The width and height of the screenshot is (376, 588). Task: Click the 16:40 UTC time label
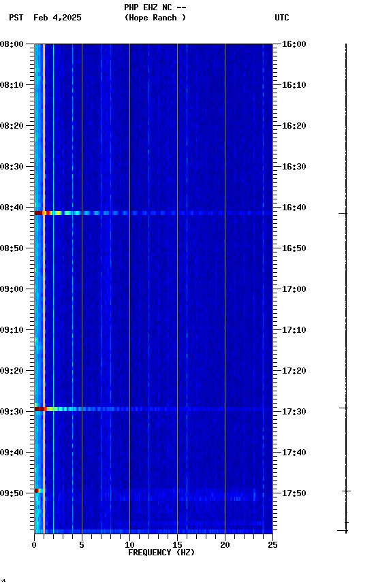294,208
